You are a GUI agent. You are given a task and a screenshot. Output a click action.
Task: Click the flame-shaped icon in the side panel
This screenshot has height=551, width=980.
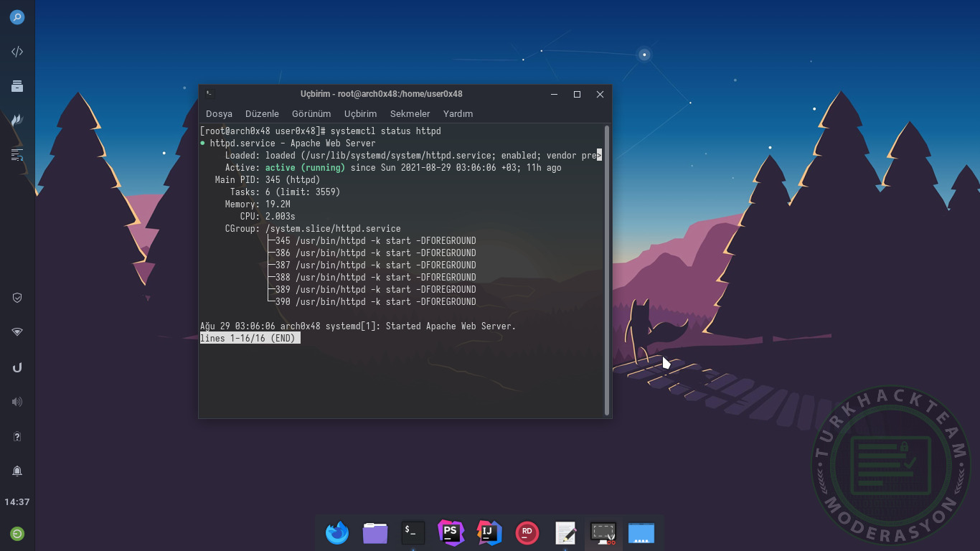(x=17, y=120)
